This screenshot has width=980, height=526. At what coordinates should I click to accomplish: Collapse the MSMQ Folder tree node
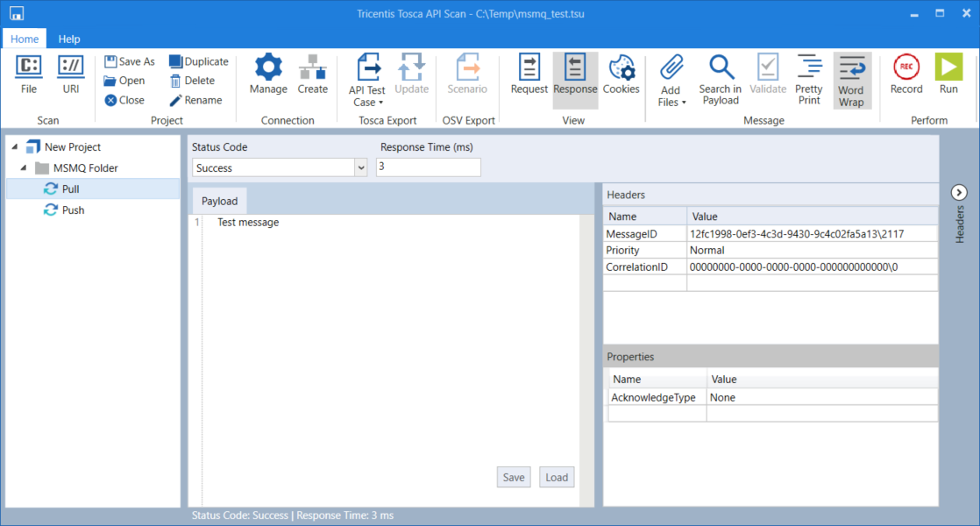pos(24,168)
